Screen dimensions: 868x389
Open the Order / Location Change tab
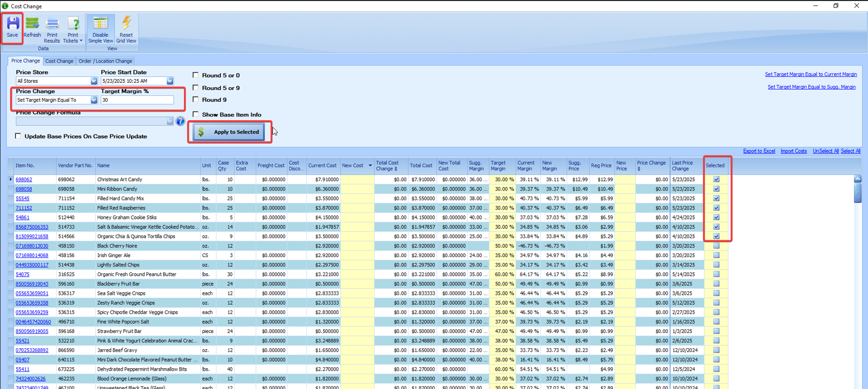pyautogui.click(x=105, y=61)
